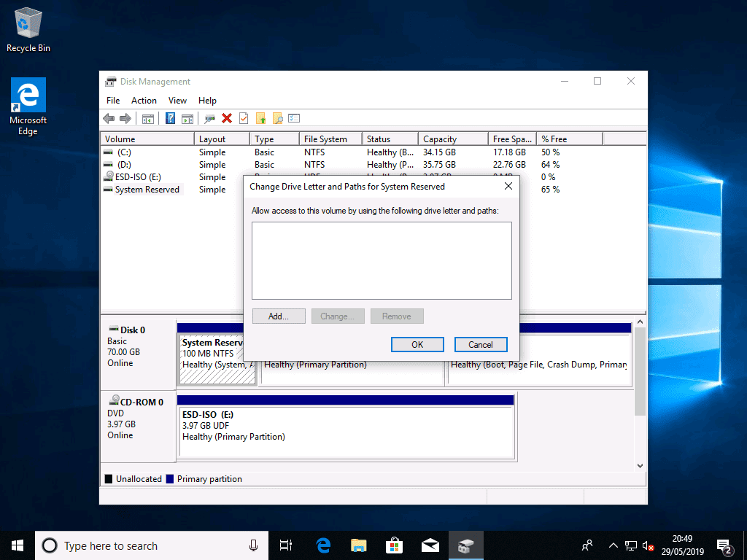Select the ESD-ISO (E:) 3.97 GB partition block
This screenshot has height=560, width=747.
click(347, 432)
